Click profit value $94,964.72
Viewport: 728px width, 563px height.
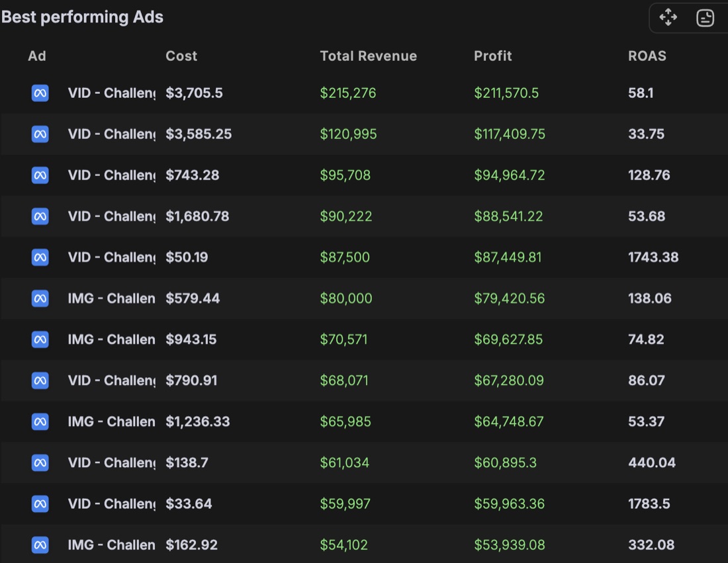tap(510, 175)
